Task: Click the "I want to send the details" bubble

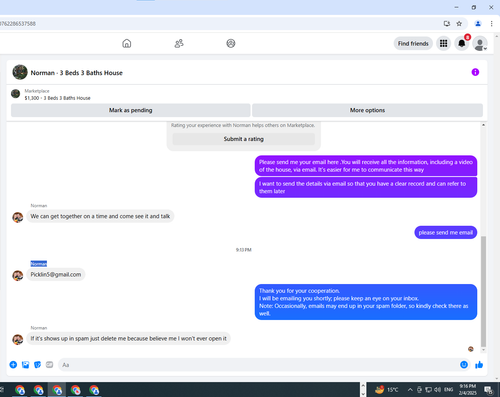Action: coord(366,187)
